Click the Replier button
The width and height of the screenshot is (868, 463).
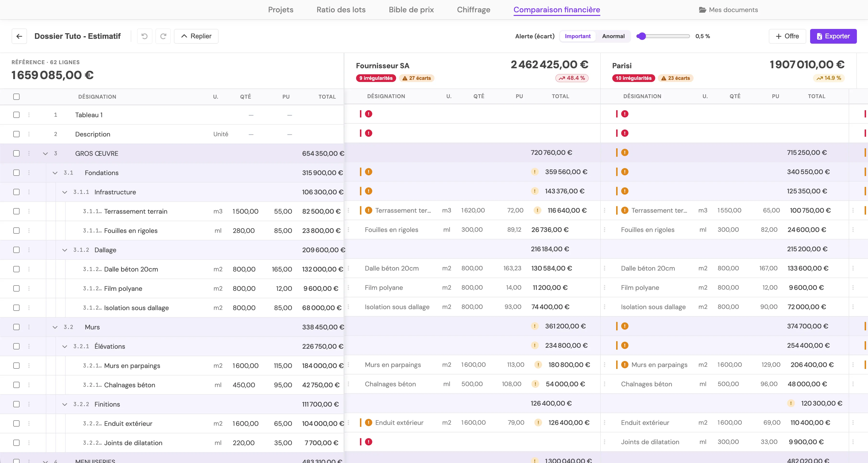tap(196, 36)
